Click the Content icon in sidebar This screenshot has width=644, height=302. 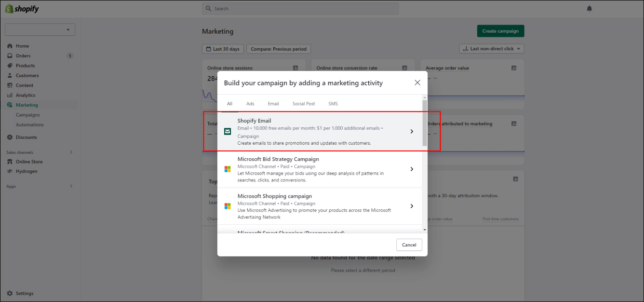click(x=10, y=85)
